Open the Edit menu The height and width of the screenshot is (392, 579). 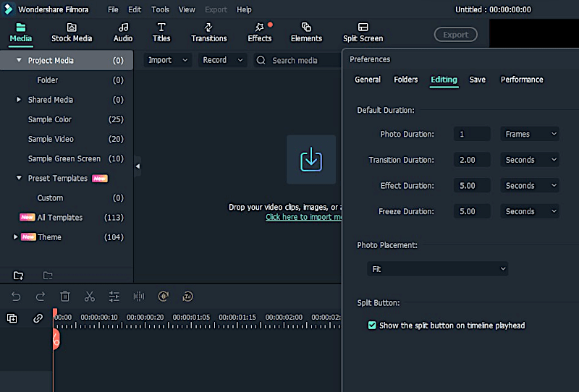[135, 9]
